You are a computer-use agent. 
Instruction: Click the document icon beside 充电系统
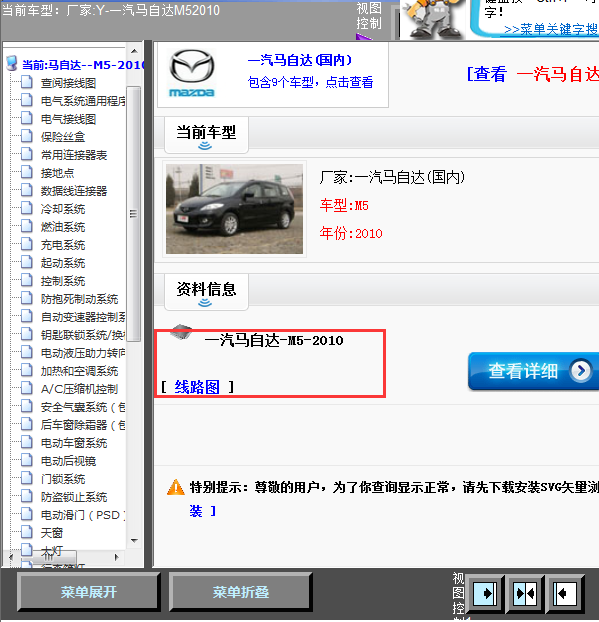27,244
